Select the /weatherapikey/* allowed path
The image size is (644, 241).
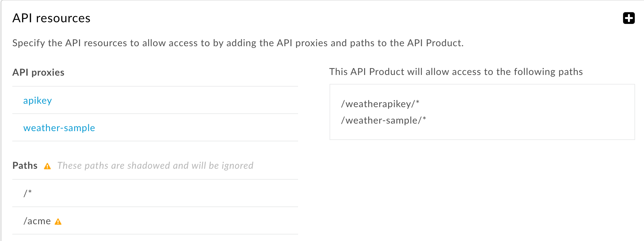pyautogui.click(x=380, y=103)
